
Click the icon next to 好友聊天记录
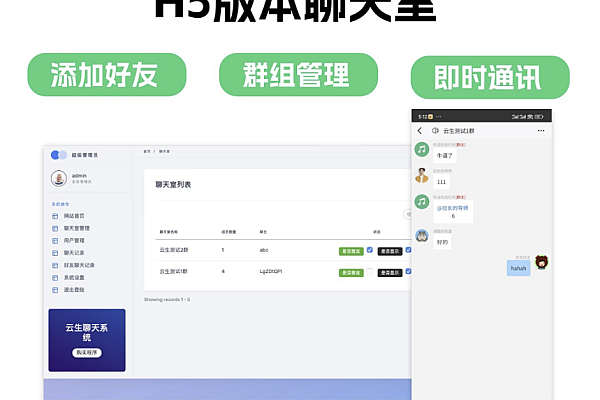(55, 265)
